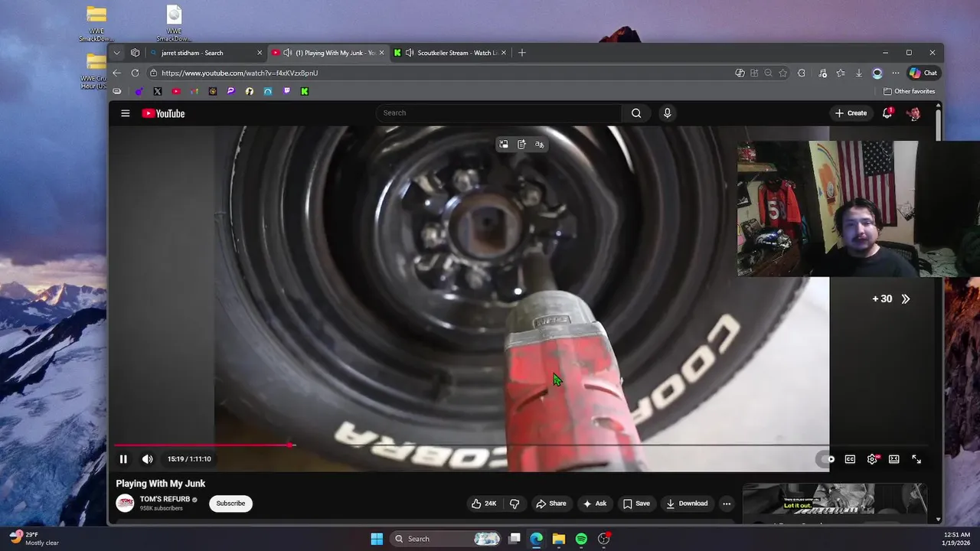Viewport: 980px width, 551px height.
Task: Open the YouTube account avatar menu
Action: pyautogui.click(x=913, y=113)
